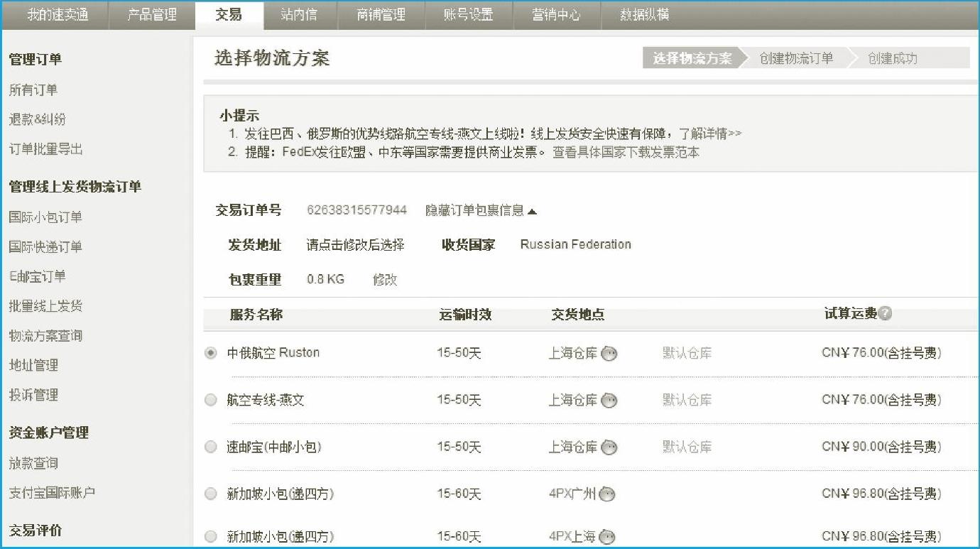Open 订单批量导出 sidebar link

[x=46, y=149]
